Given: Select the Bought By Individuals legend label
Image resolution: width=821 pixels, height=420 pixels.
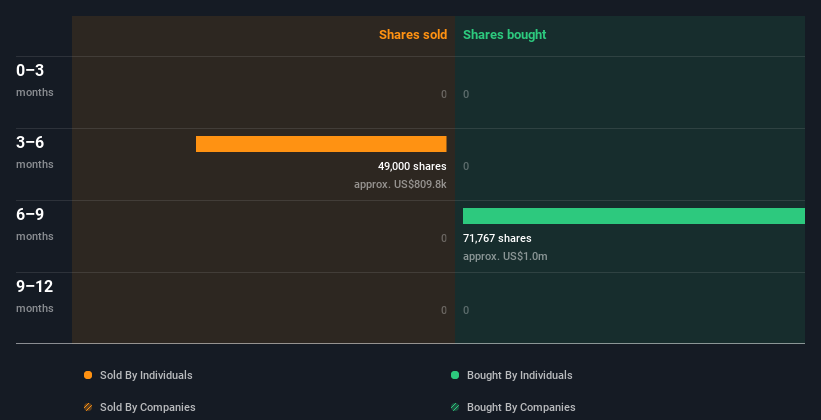Looking at the screenshot, I should tap(519, 375).
